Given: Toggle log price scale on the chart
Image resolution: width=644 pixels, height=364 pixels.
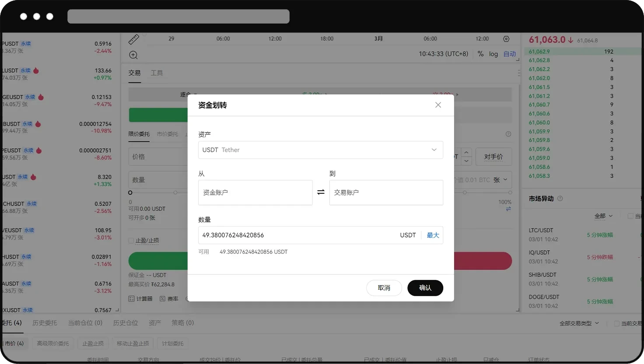Looking at the screenshot, I should click(493, 54).
